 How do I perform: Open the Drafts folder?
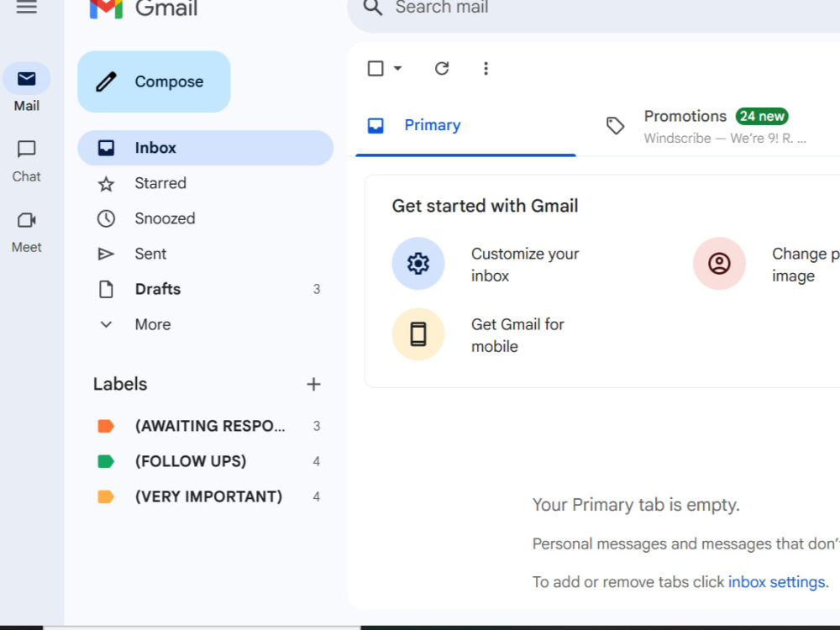(x=205, y=289)
